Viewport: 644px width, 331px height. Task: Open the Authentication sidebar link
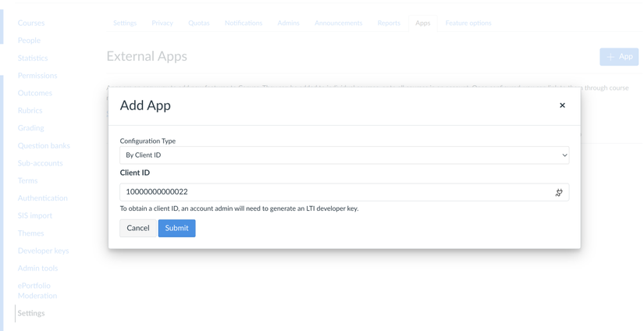coord(42,198)
